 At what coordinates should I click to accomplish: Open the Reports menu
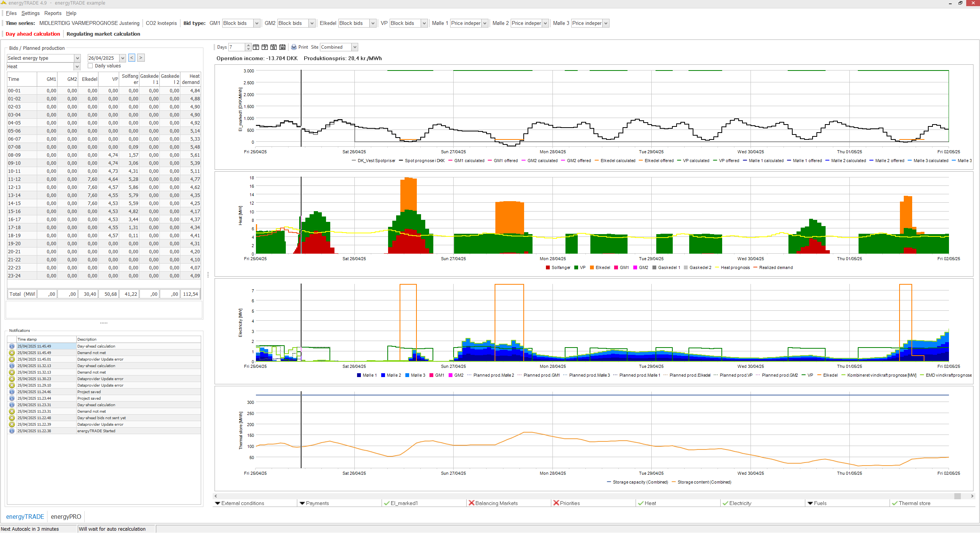[x=53, y=13]
